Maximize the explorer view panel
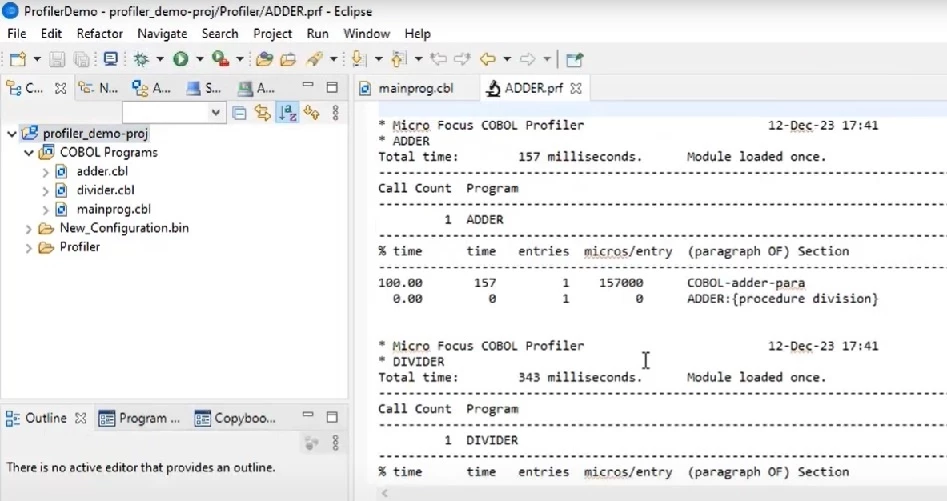This screenshot has width=947, height=501. (x=332, y=88)
